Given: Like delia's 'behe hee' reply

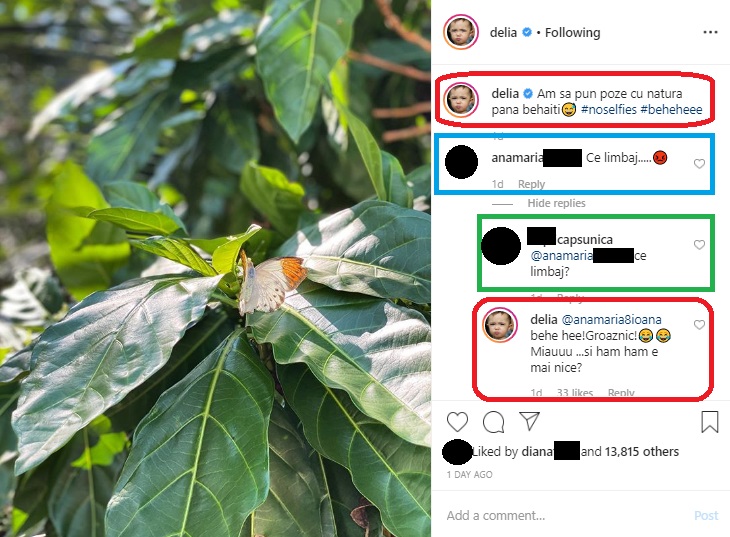Looking at the screenshot, I should tap(699, 325).
